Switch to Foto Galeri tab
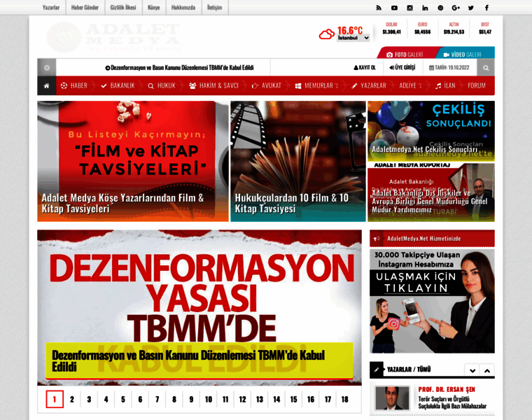532x420 pixels. (405, 55)
